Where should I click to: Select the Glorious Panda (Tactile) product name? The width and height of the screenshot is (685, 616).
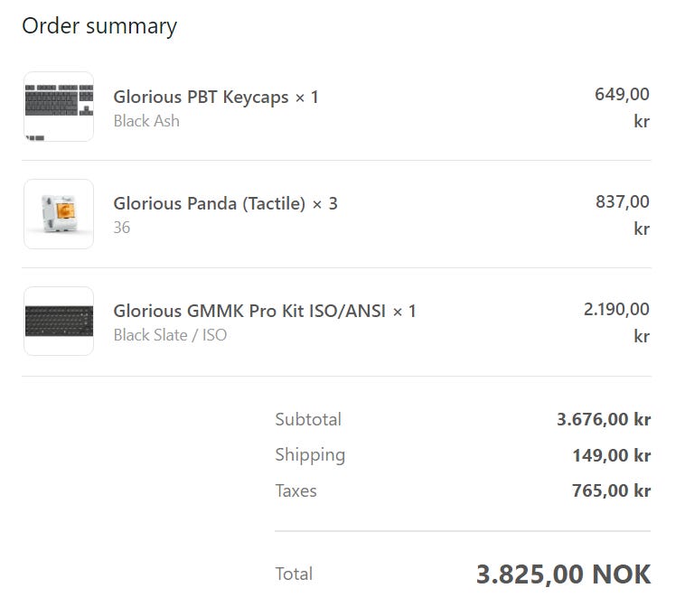click(x=225, y=203)
